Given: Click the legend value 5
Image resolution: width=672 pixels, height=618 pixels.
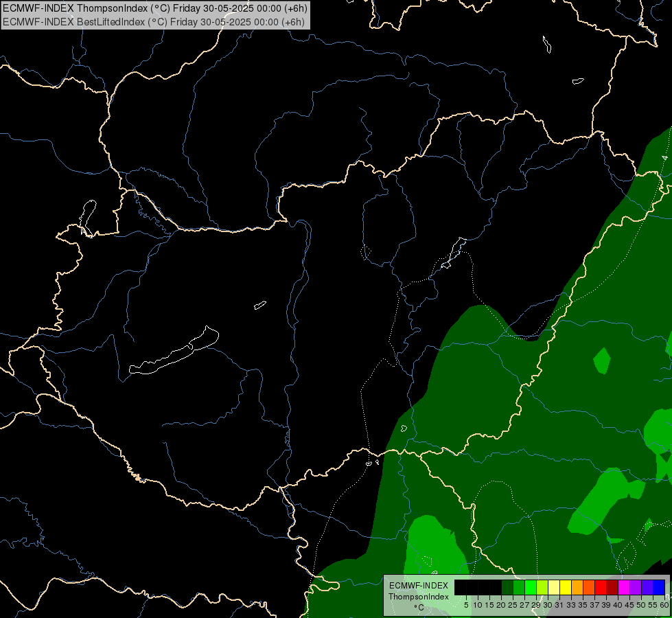Looking at the screenshot, I should point(466,605).
